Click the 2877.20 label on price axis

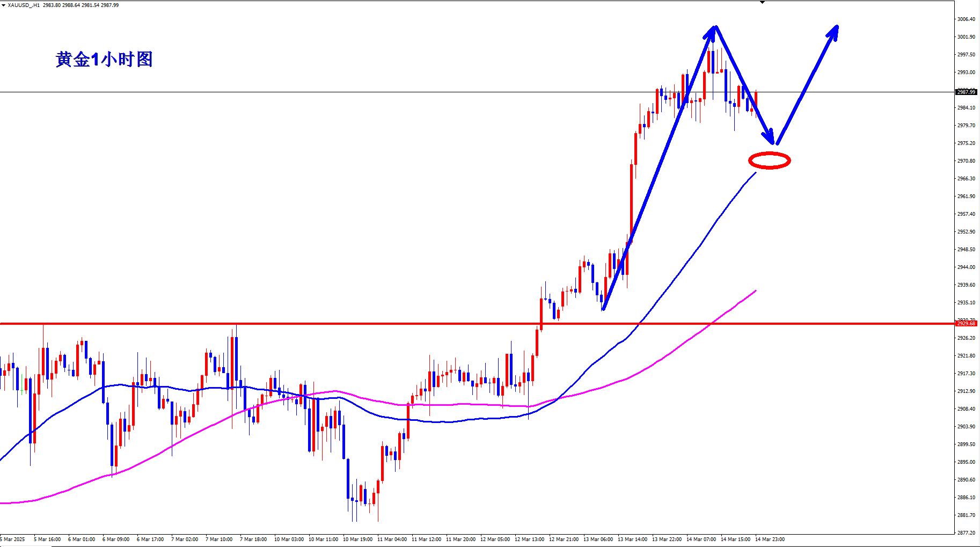pos(966,533)
